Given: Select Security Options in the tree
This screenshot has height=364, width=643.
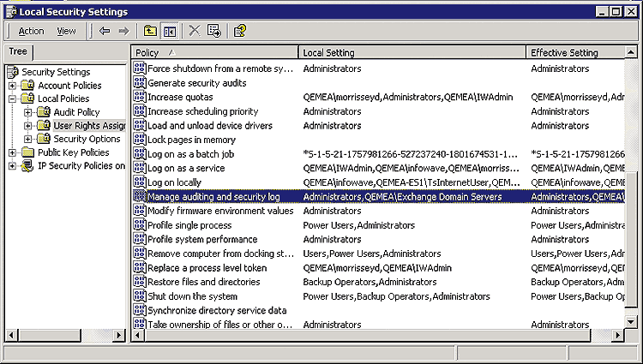Looking at the screenshot, I should pos(87,139).
